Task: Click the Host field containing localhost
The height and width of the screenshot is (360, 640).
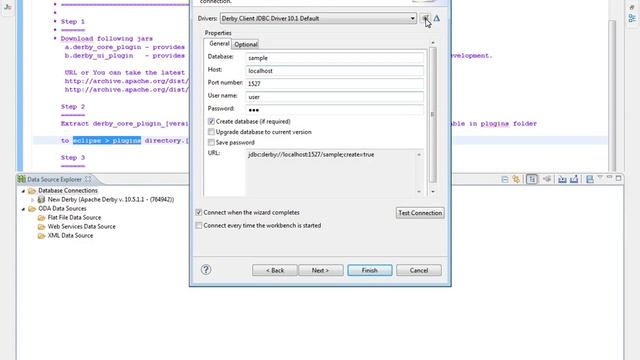Action: [x=335, y=71]
